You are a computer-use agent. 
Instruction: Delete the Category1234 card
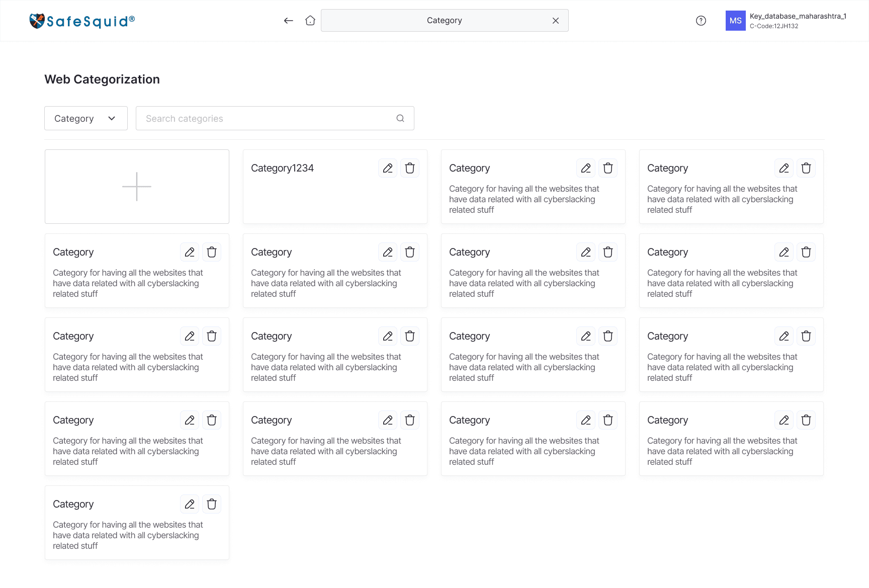click(x=410, y=168)
